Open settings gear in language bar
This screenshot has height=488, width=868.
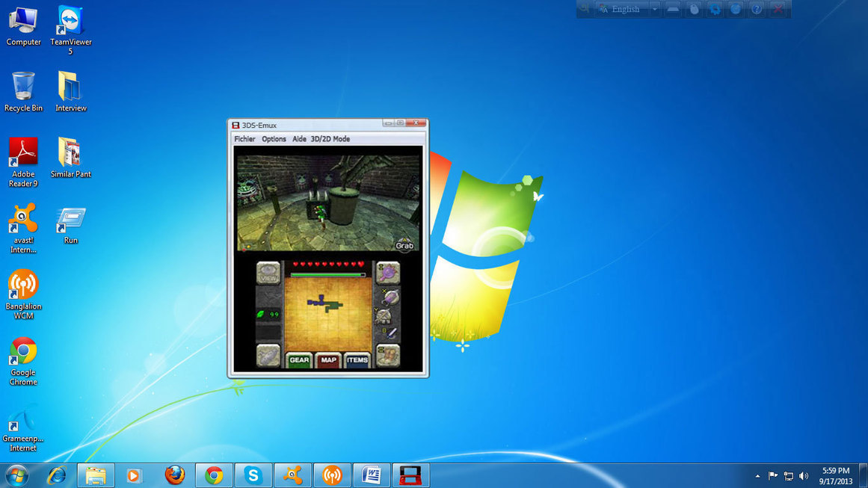pos(715,9)
